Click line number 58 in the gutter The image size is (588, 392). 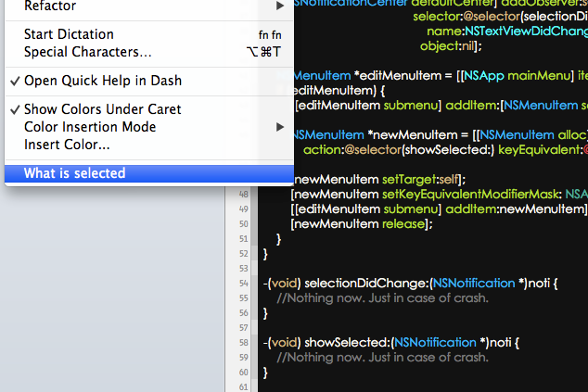click(x=244, y=342)
